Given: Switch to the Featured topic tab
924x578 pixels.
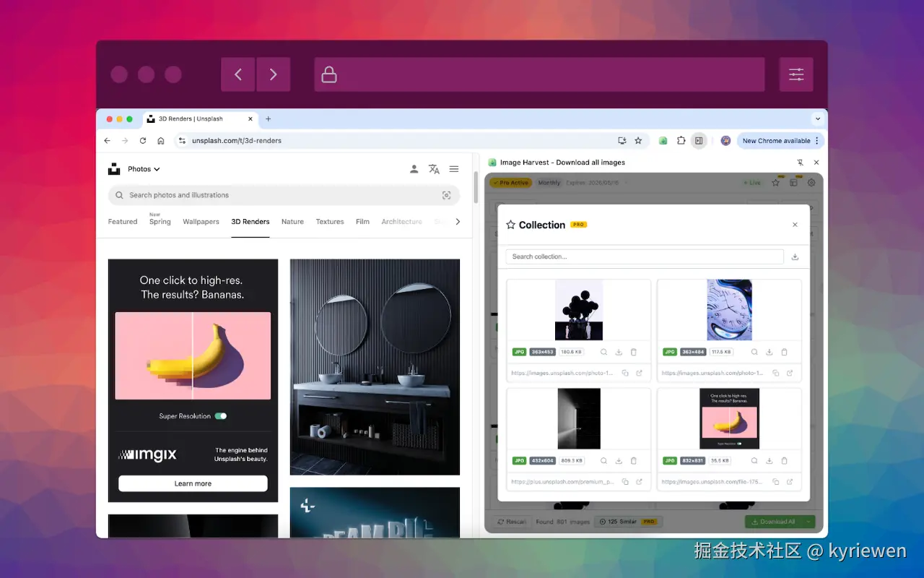Looking at the screenshot, I should [123, 222].
